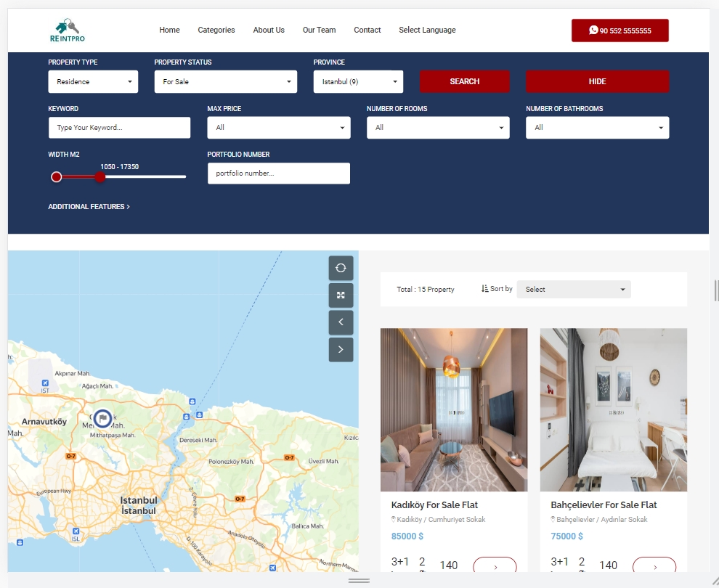Image resolution: width=719 pixels, height=588 pixels.
Task: Click Bahçelievler flat bedroom photo
Action: pyautogui.click(x=614, y=409)
